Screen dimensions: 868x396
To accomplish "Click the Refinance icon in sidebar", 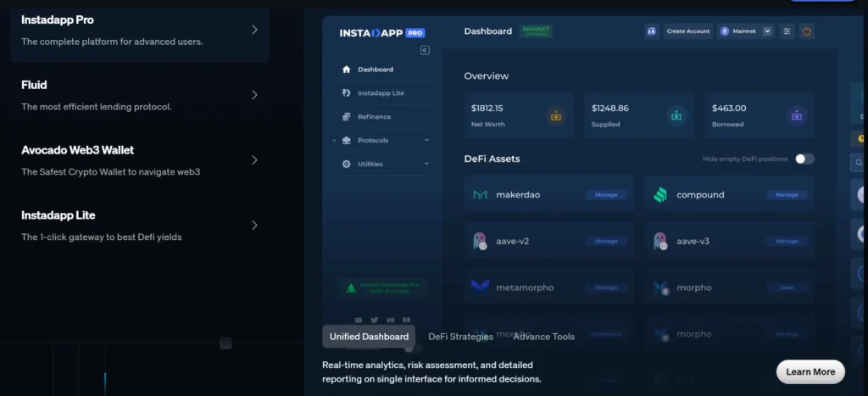I will coord(346,117).
